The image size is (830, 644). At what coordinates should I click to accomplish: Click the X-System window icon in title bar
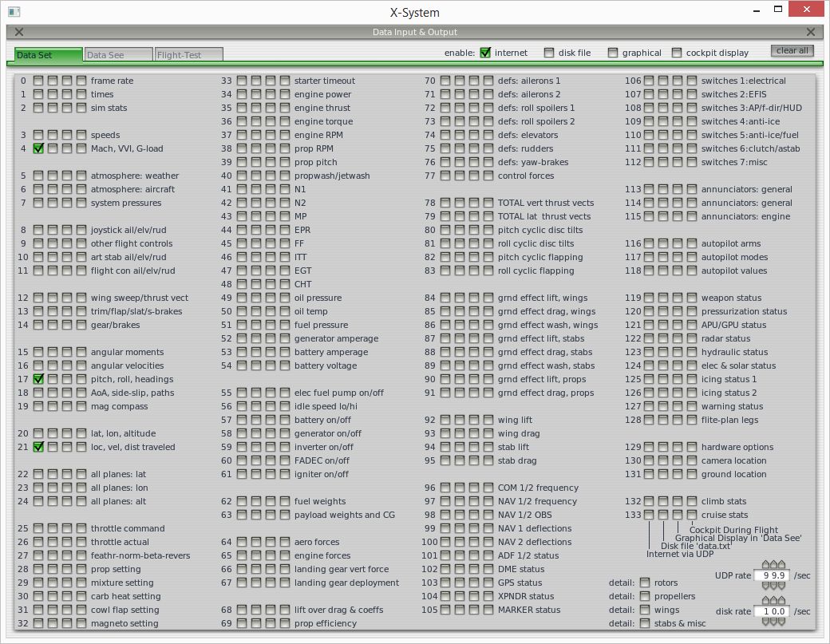coord(14,12)
